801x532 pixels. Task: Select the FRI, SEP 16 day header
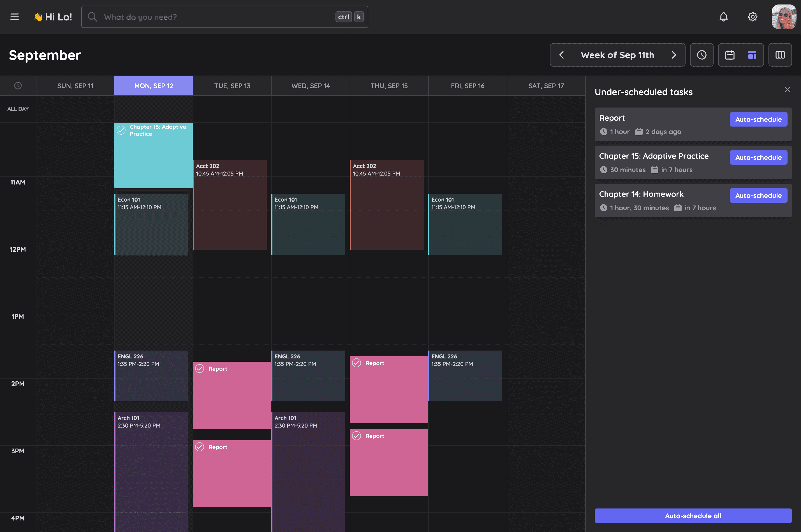pos(467,85)
